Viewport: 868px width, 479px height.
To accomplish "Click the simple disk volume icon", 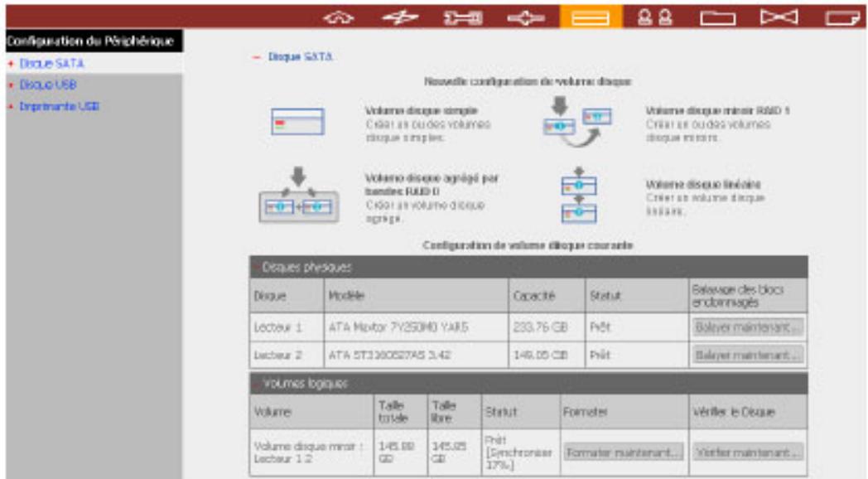I will coord(298,121).
